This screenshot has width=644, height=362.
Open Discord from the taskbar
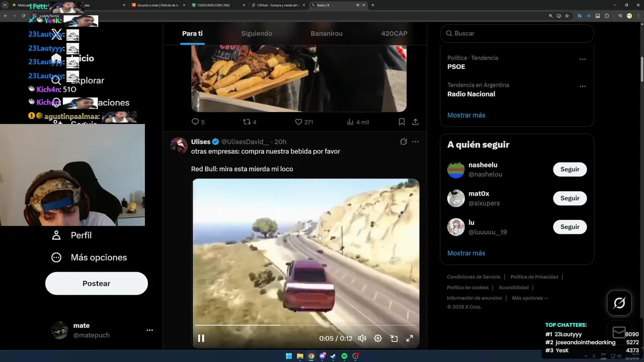[x=323, y=356]
